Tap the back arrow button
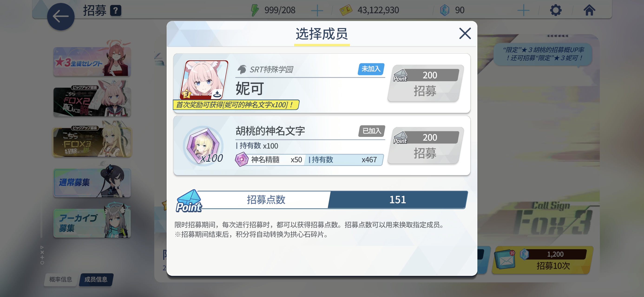This screenshot has width=644, height=297. pos(61,17)
